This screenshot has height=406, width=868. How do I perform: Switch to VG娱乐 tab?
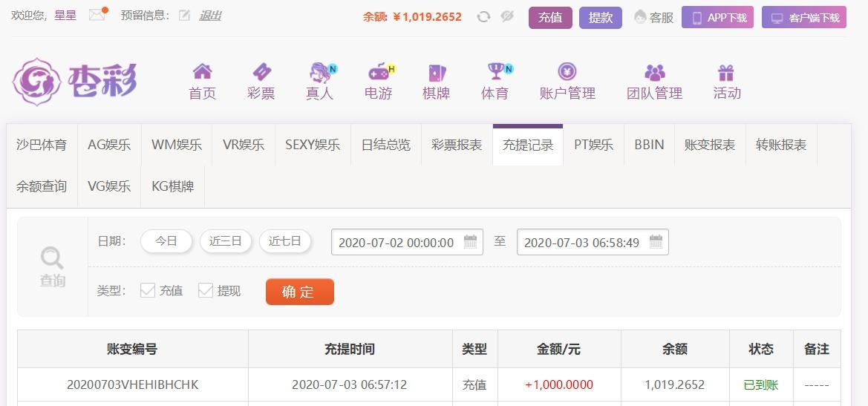[109, 186]
